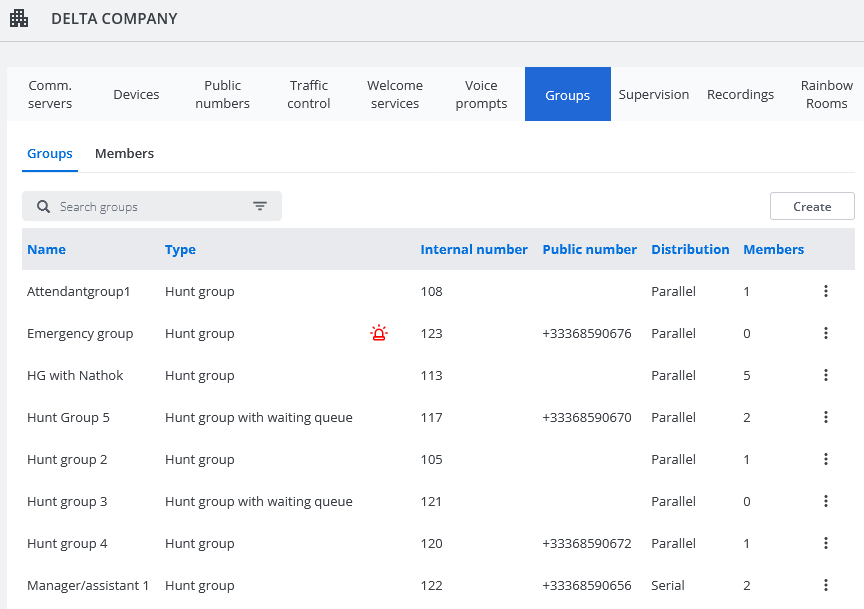Click internal number 121
This screenshot has height=609, width=864.
click(431, 502)
